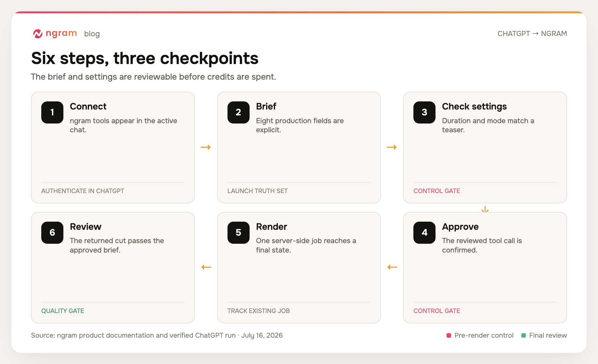
Task: Select the Render card title
Action: 271,227
